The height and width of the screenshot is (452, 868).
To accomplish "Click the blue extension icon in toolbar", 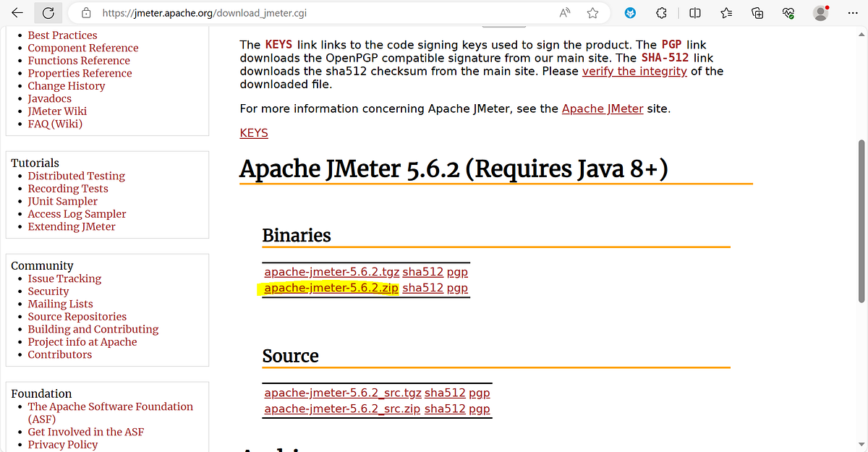I will [630, 12].
